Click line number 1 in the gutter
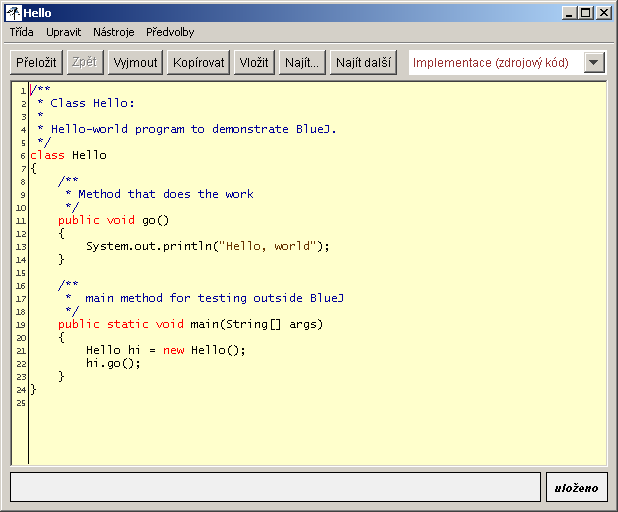Screen dimensions: 618x512 pos(23,91)
